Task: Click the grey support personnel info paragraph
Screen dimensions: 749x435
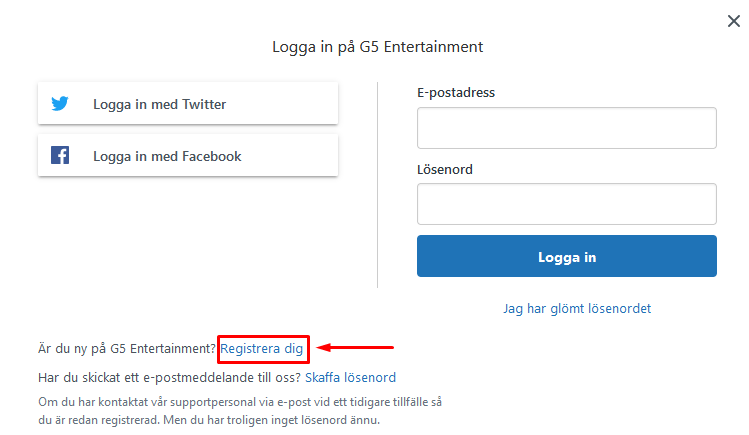Action: pyautogui.click(x=240, y=411)
